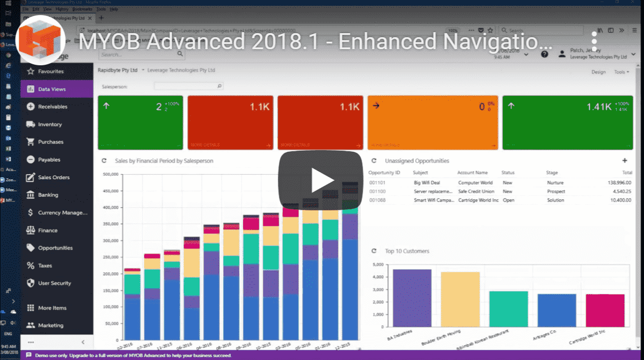Add new item in Unassigned Opportunities
This screenshot has width=644, height=360.
(x=625, y=161)
